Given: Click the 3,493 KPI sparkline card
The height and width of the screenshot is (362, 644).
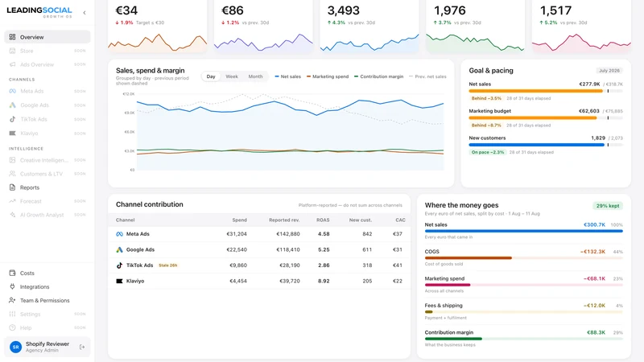Looking at the screenshot, I should pos(369,27).
